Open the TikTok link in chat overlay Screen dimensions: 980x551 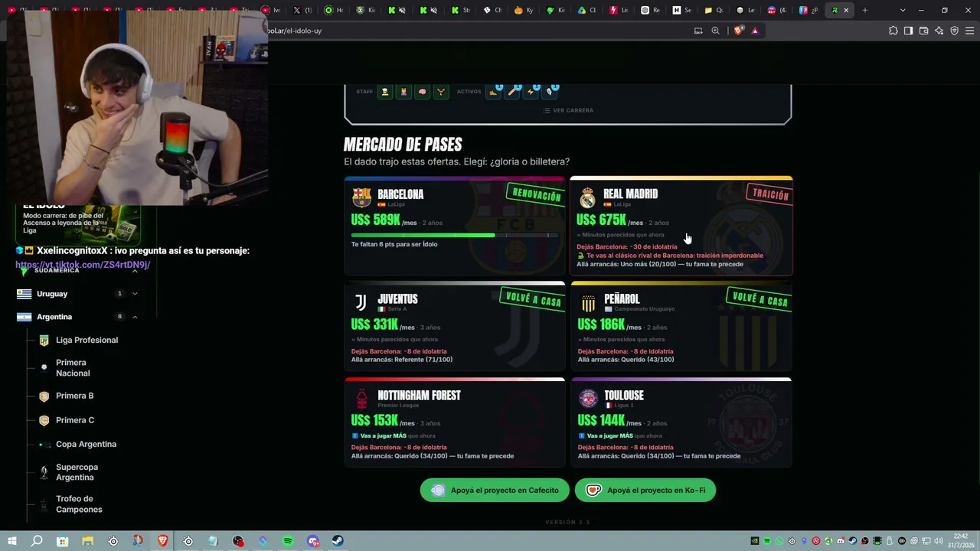[83, 265]
